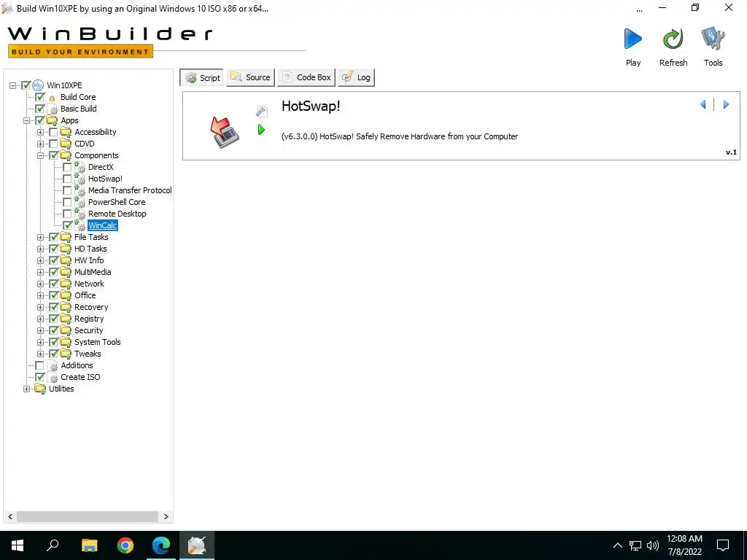The height and width of the screenshot is (560, 747).
Task: Click the Utilities folder icon
Action: 40,389
